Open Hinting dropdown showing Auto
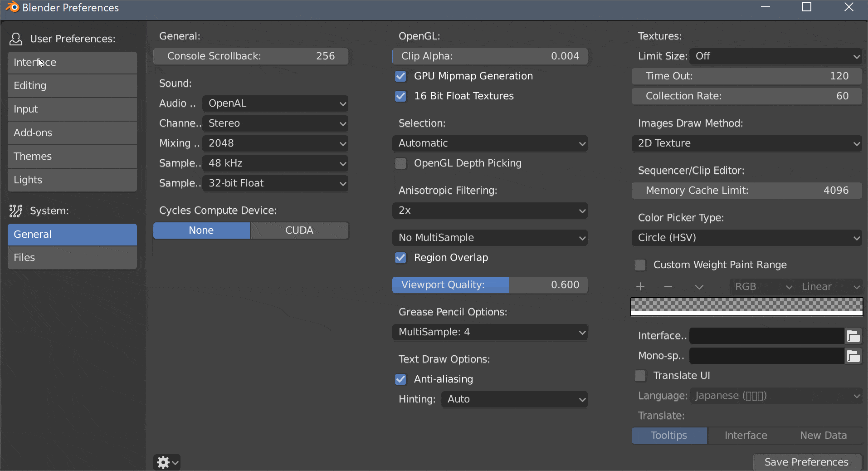Viewport: 868px width, 471px height. 514,399
